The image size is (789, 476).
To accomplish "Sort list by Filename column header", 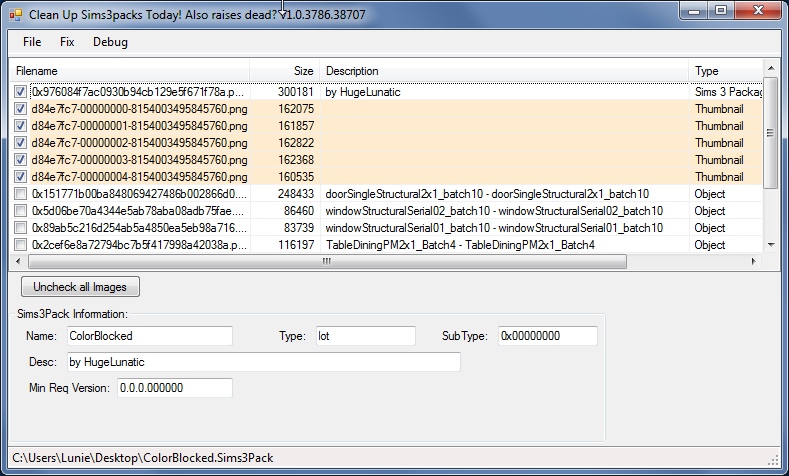I will point(130,71).
